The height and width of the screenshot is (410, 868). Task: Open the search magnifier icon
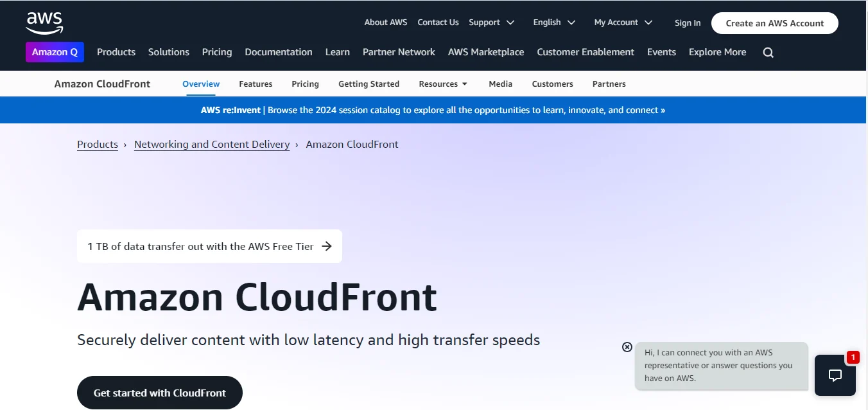tap(768, 53)
